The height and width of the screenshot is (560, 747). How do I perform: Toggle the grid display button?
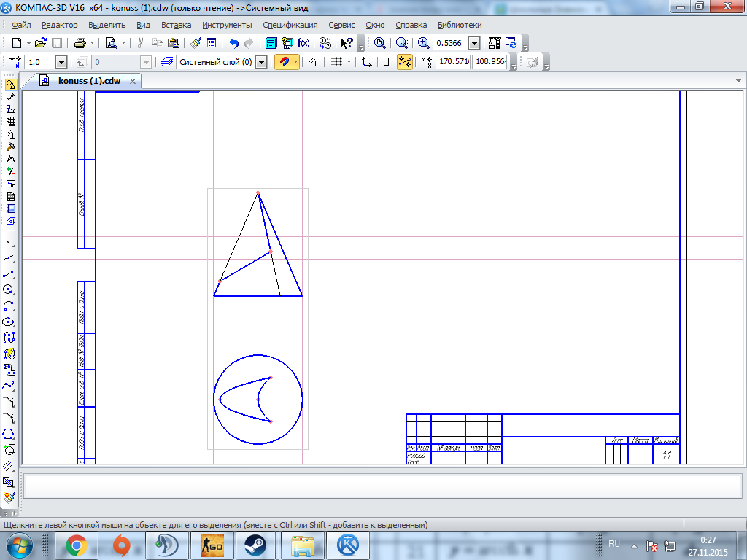click(336, 62)
